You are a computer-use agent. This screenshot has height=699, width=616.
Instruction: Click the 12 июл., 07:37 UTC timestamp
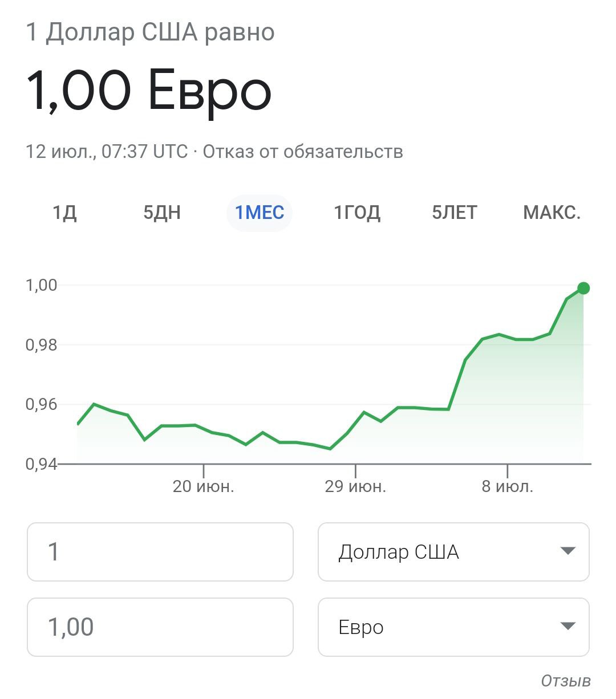pos(107,152)
